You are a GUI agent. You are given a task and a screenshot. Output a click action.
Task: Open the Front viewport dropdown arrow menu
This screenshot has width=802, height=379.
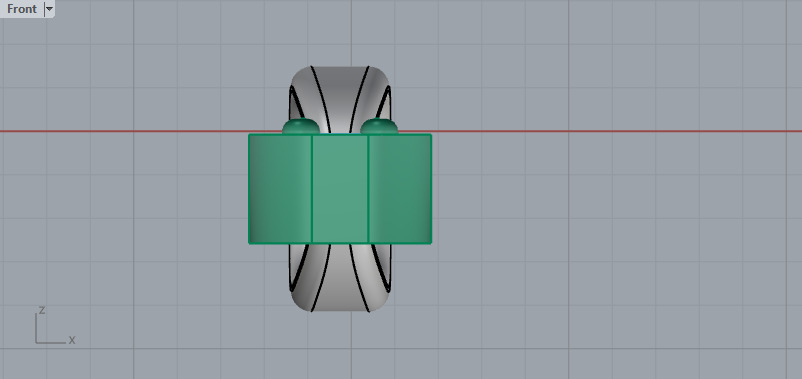tap(49, 9)
